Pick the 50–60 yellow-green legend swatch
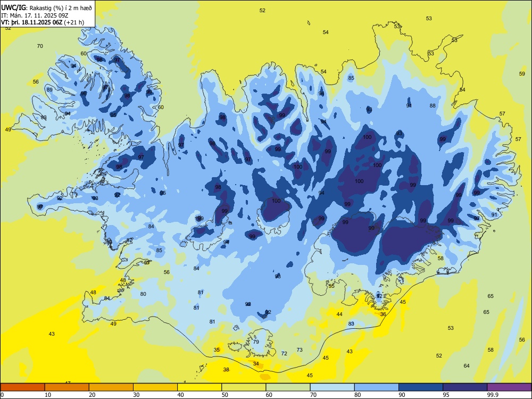 click(x=244, y=387)
